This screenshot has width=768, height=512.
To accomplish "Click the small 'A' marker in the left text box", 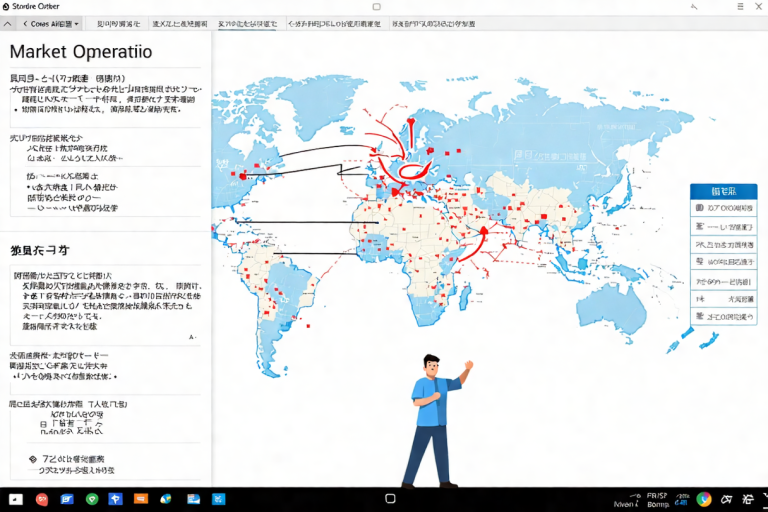I will [x=192, y=337].
